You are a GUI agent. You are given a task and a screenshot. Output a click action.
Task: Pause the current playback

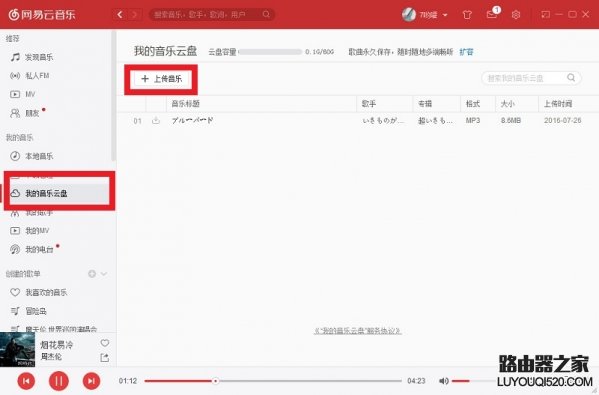[x=59, y=381]
